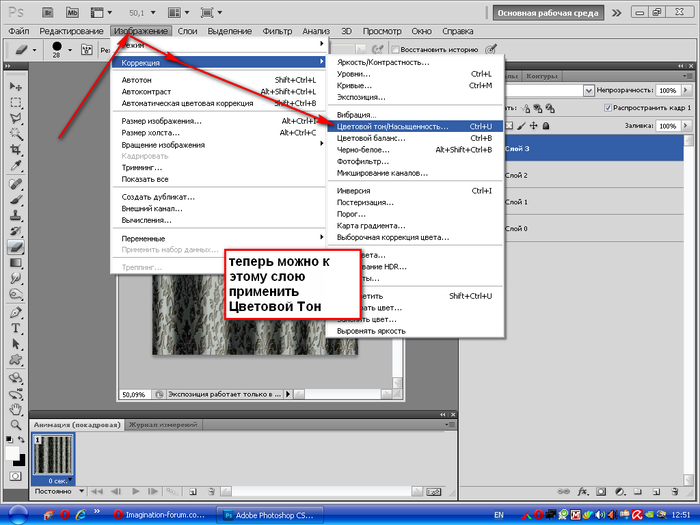Screen dimensions: 700x525
Task: Click the background color swatch
Action: point(22,462)
